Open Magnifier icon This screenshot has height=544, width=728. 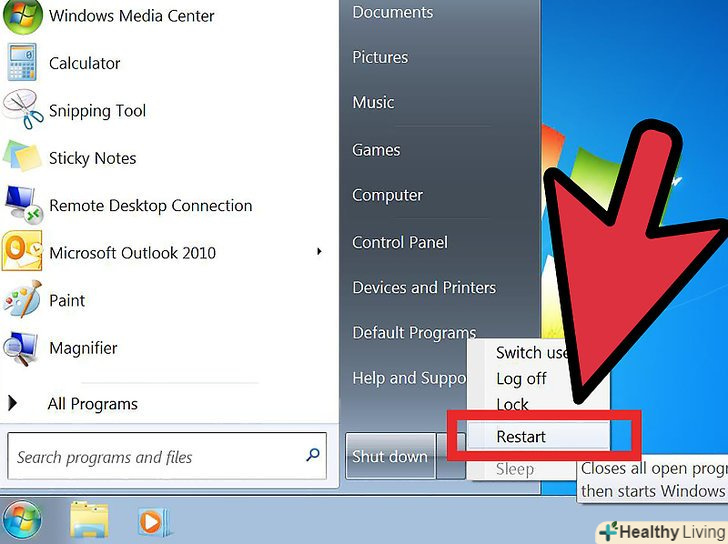pos(20,348)
